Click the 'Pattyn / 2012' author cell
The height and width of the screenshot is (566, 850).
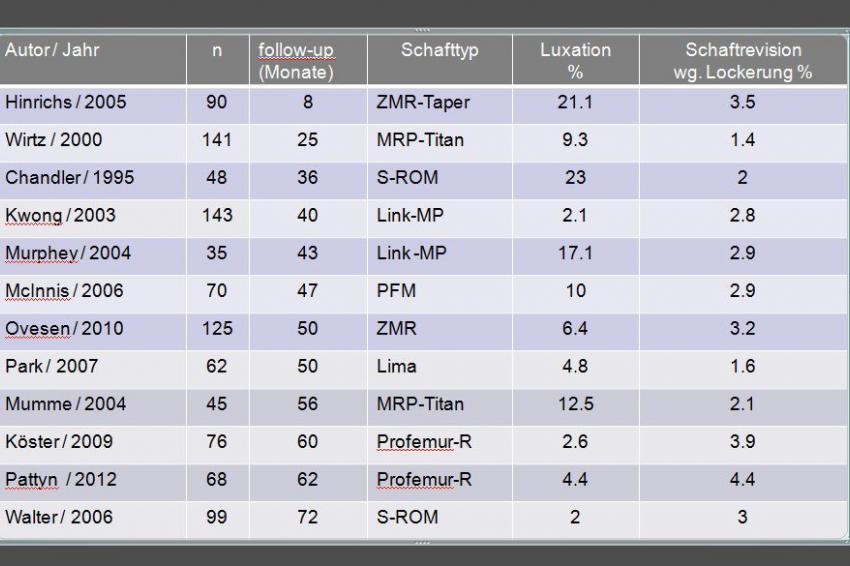click(x=93, y=482)
